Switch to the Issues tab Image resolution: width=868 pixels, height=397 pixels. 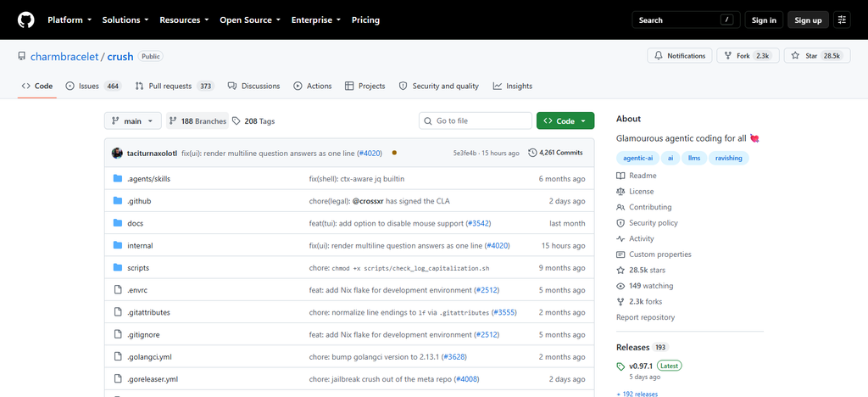tap(93, 86)
